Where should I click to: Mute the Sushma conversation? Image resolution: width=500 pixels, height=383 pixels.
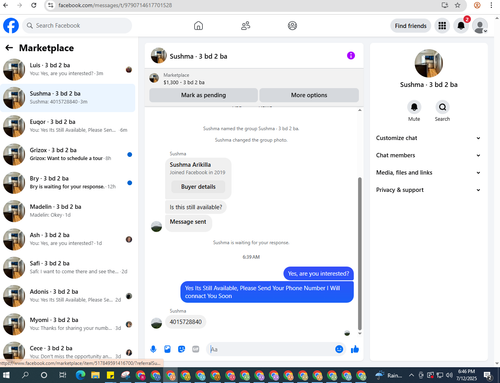pos(414,107)
